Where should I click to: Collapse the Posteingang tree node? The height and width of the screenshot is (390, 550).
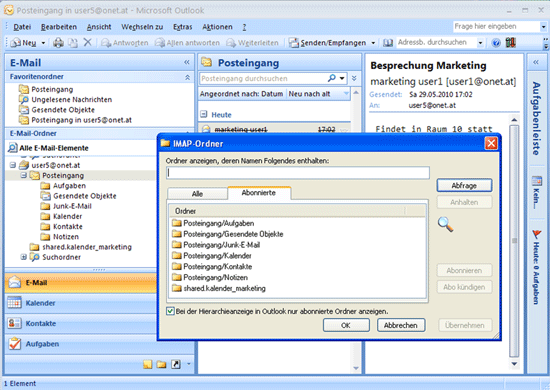24,175
